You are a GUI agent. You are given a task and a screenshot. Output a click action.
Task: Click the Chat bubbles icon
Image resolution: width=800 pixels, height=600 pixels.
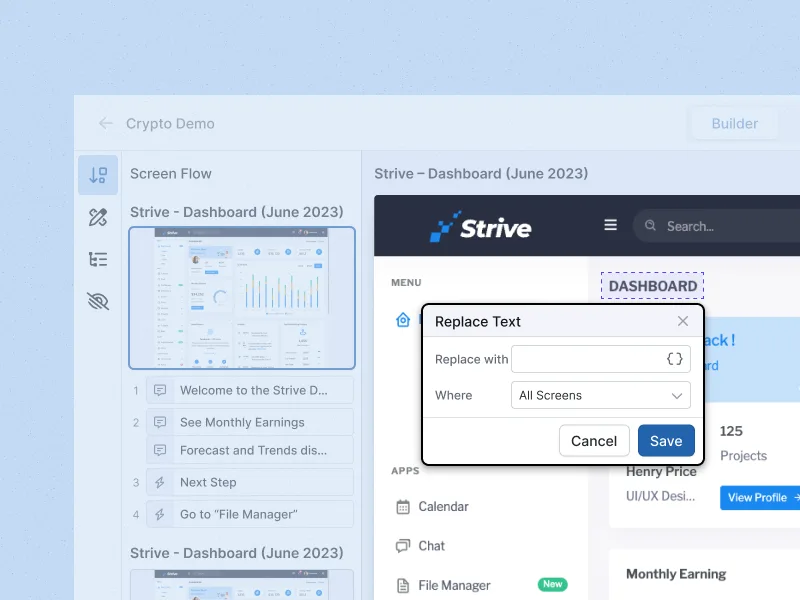click(403, 546)
